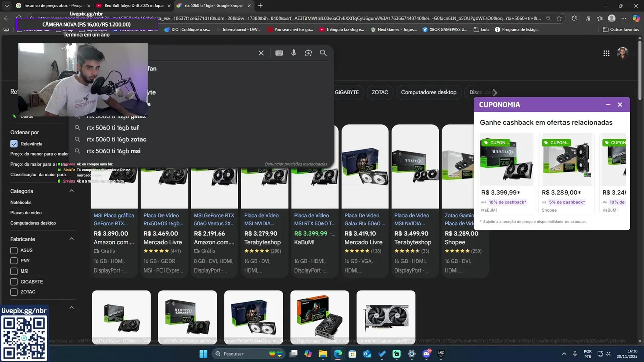Open Shopee R$ 3.289,00 Zotac listing

pyautogui.click(x=465, y=201)
